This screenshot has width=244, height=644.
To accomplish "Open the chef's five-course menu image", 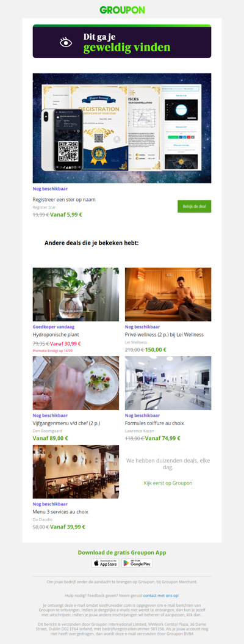I will coord(76,382).
